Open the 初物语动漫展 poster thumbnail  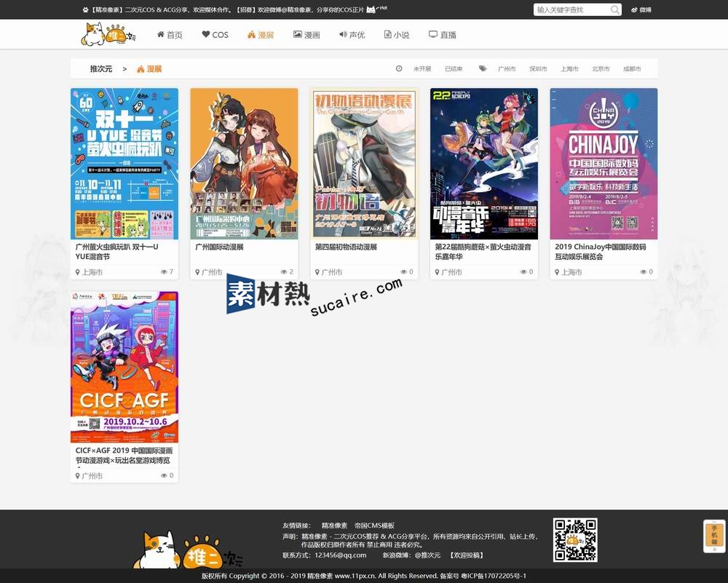364,164
